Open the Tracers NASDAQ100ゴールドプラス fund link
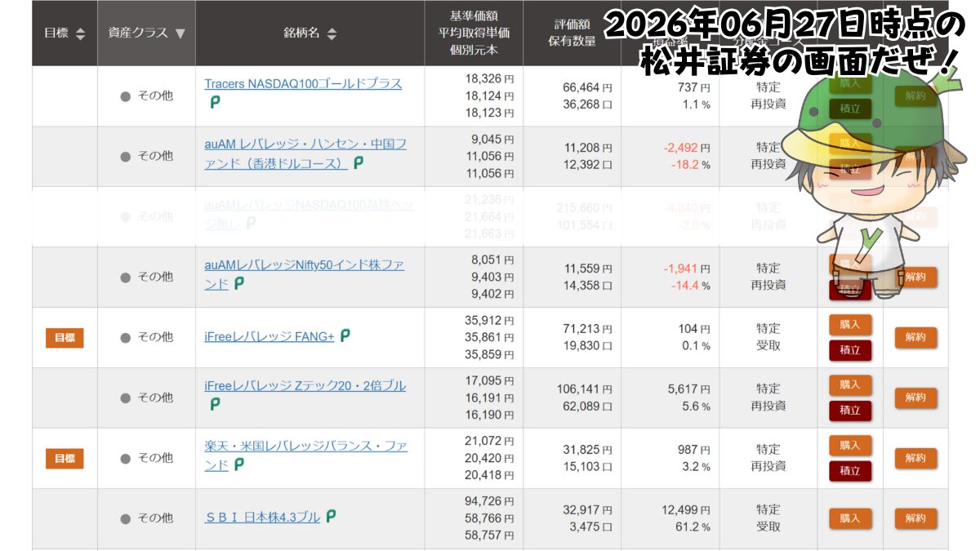This screenshot has width=980, height=551. pos(303,83)
